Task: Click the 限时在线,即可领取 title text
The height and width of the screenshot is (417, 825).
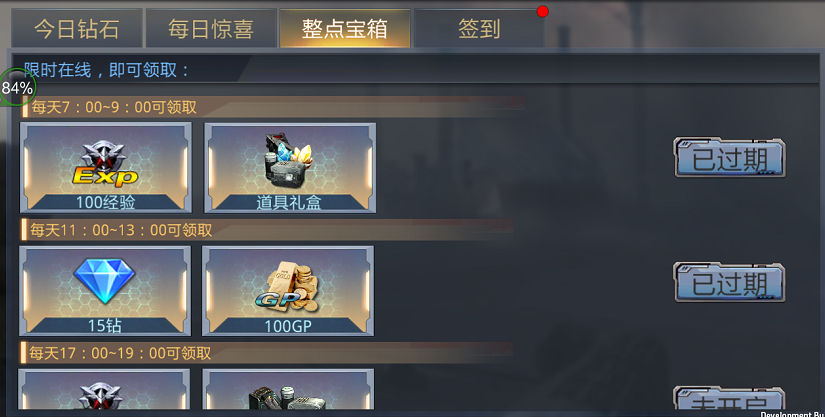Action: [106, 69]
